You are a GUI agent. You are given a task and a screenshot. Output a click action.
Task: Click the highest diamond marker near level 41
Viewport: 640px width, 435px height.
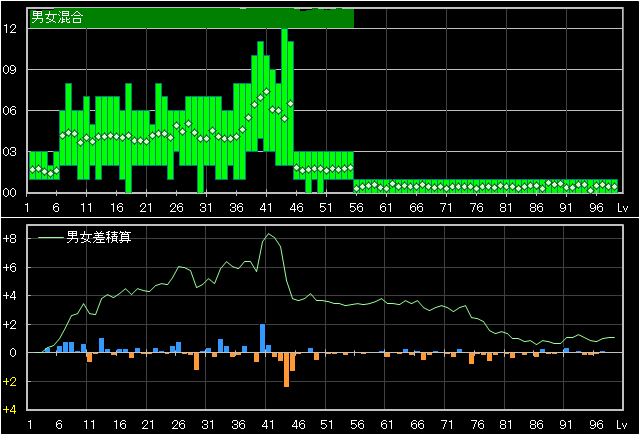point(267,92)
